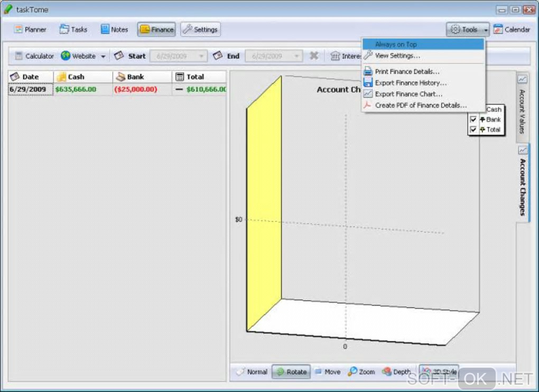This screenshot has width=539, height=392.
Task: Open the Tasks section
Action: click(x=73, y=30)
